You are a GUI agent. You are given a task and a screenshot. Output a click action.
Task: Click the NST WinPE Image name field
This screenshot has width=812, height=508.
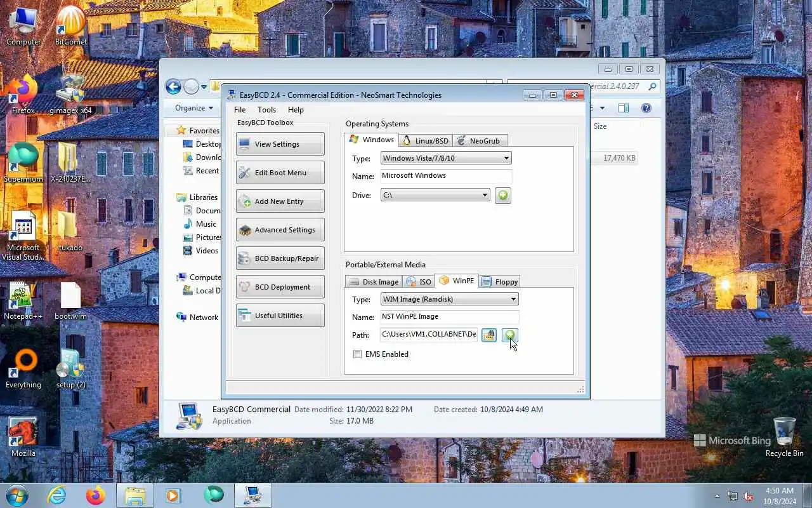[x=450, y=317]
